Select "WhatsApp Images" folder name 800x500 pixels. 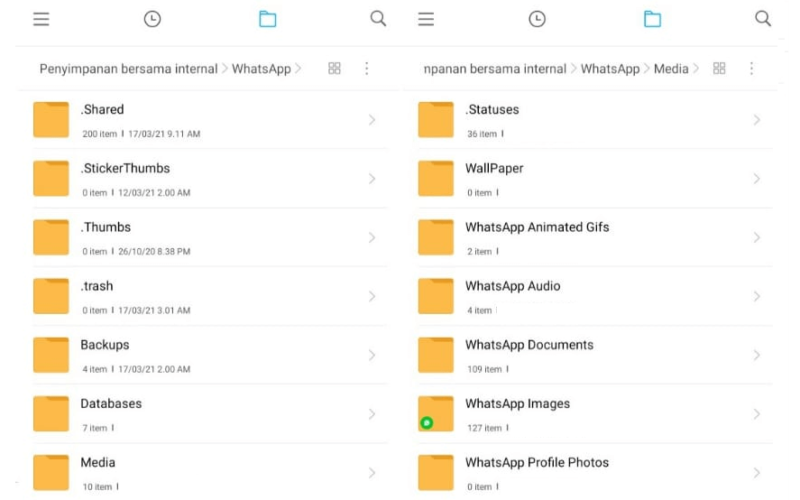pos(517,404)
